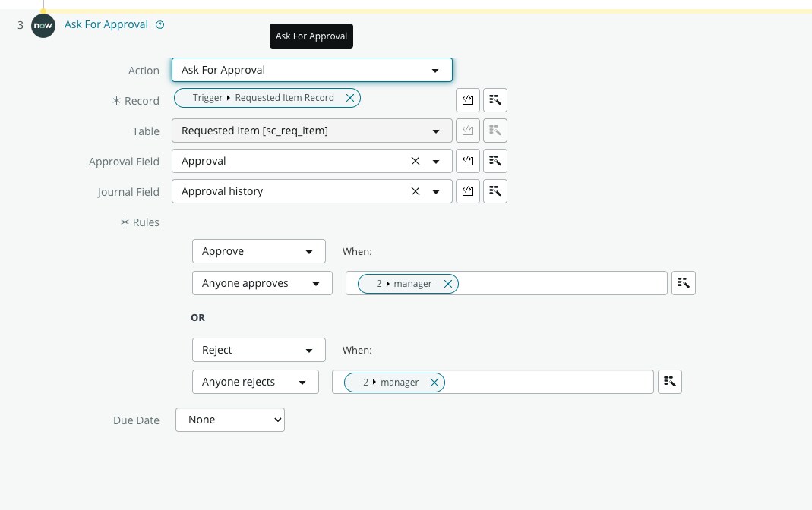Open the data pill picker for Approval Field
The image size is (812, 510).
494,160
